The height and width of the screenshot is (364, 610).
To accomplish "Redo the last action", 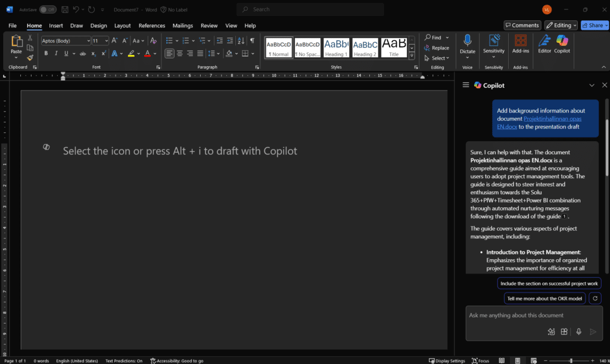I will 91,10.
